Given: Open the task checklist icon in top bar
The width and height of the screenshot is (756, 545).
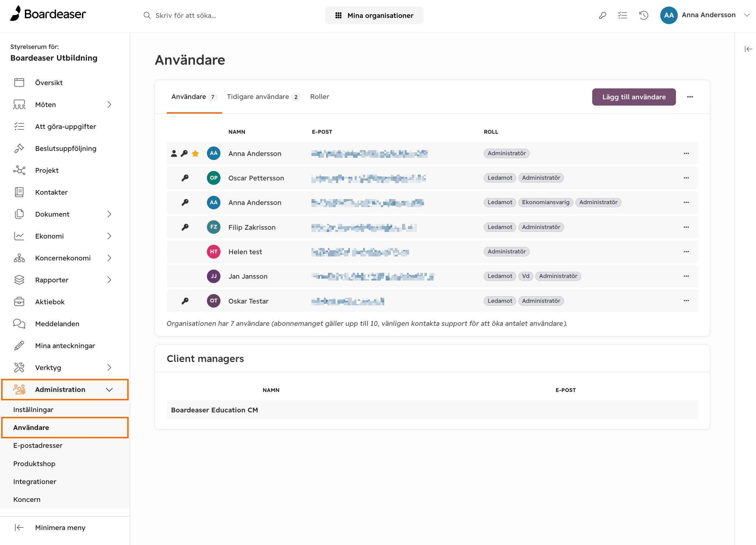Looking at the screenshot, I should click(623, 15).
